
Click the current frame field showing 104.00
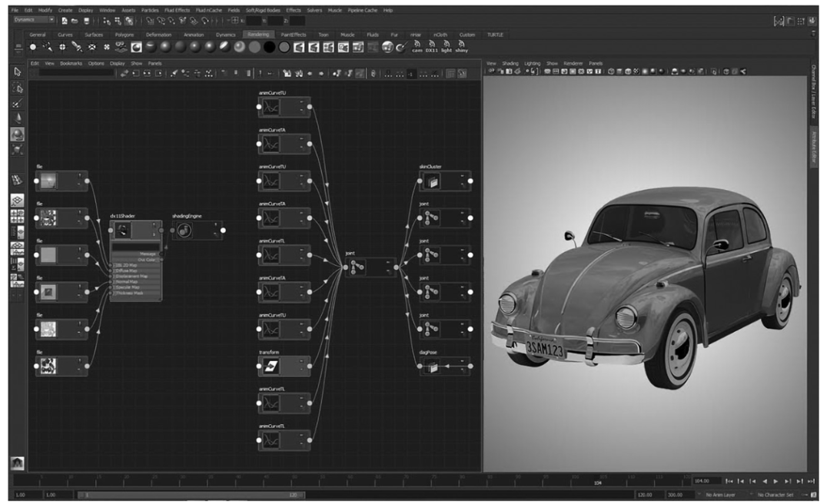(707, 481)
